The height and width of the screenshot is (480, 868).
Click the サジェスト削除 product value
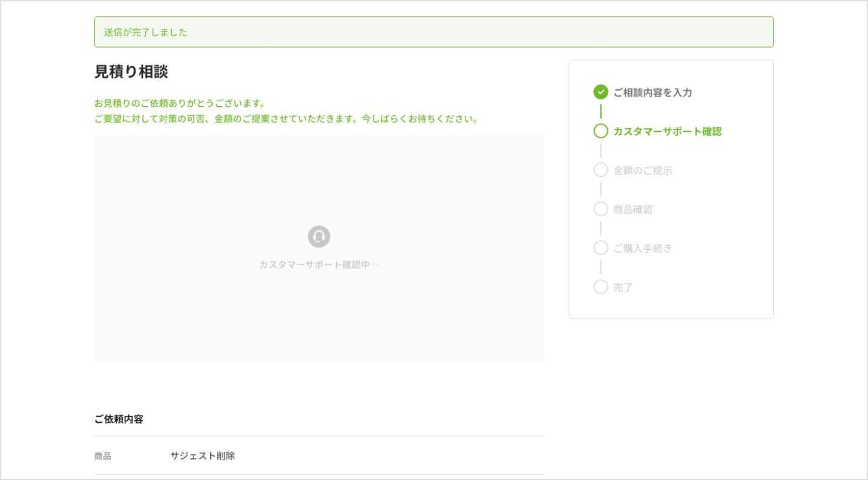point(203,456)
